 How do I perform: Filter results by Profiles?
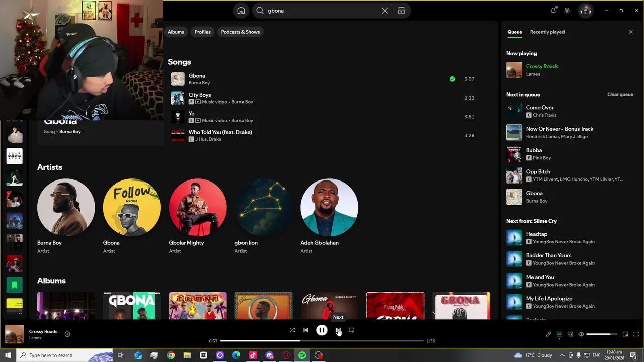click(203, 32)
